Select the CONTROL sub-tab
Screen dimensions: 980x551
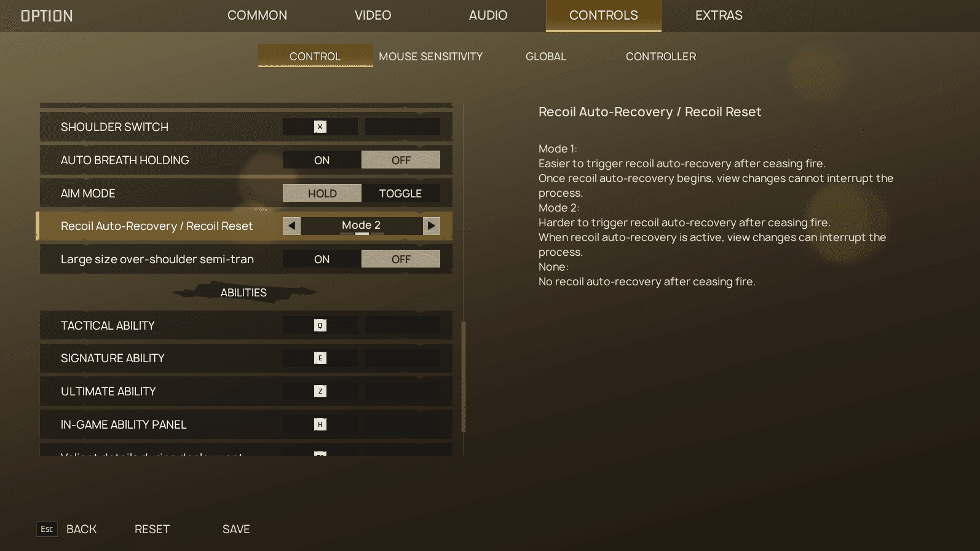point(315,56)
